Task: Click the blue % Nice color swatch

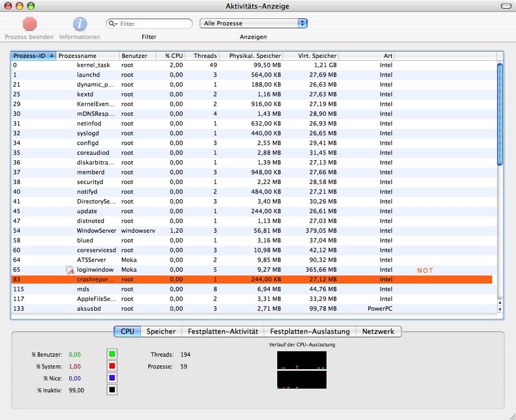Action: pos(112,378)
